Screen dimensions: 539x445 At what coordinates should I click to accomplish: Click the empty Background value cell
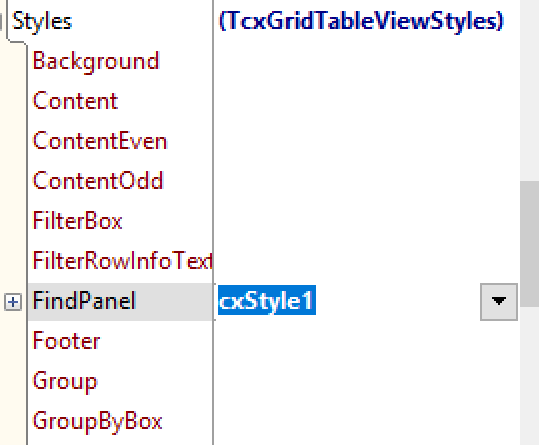coord(366,62)
